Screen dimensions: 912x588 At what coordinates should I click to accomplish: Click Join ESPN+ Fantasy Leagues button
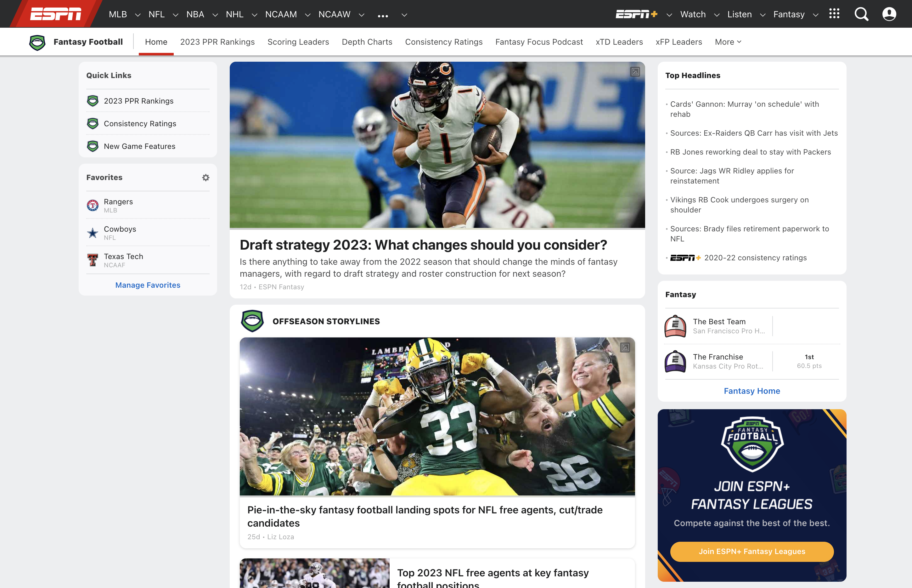pos(752,551)
